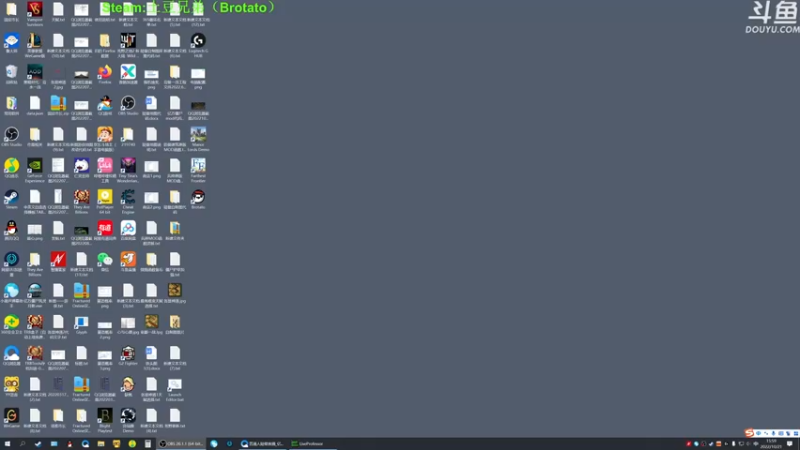Click the taskbar search magnifier
Image resolution: width=800 pixels, height=450 pixels.
coord(22,444)
